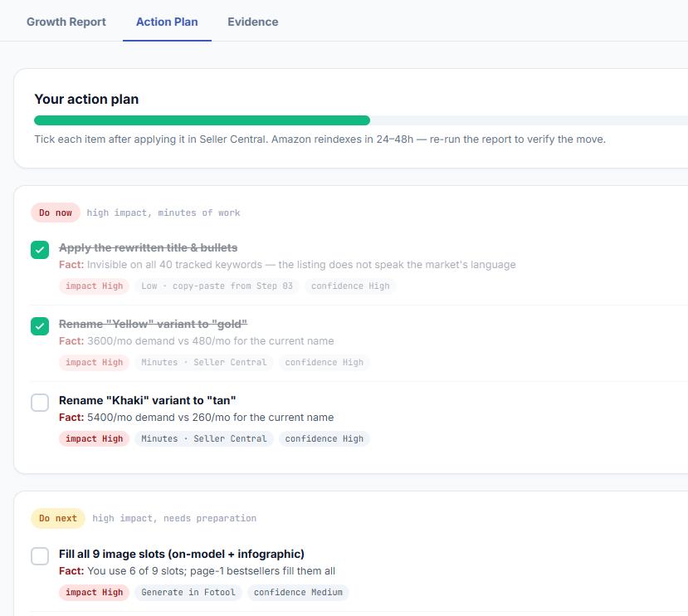The image size is (688, 616).
Task: Click the 'Tick each item after applying' instruction
Action: (320, 139)
